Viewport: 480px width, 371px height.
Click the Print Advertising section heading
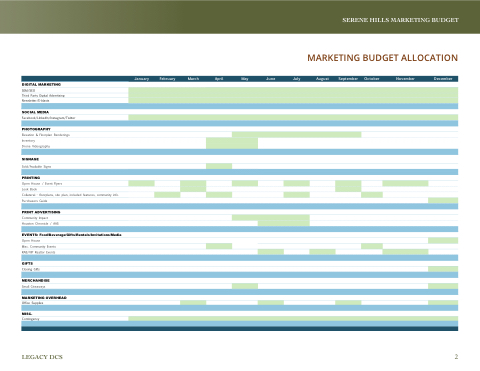(41, 212)
